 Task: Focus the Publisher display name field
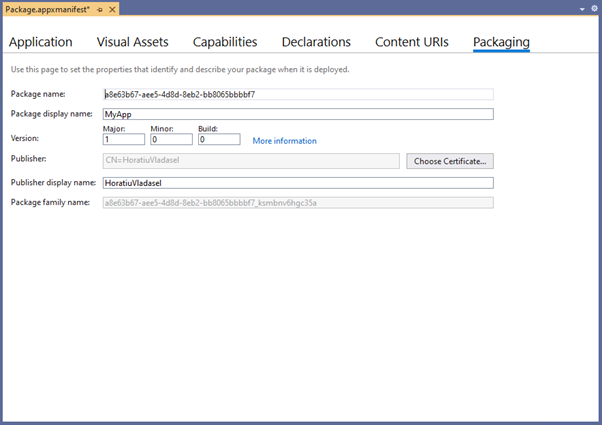(298, 183)
